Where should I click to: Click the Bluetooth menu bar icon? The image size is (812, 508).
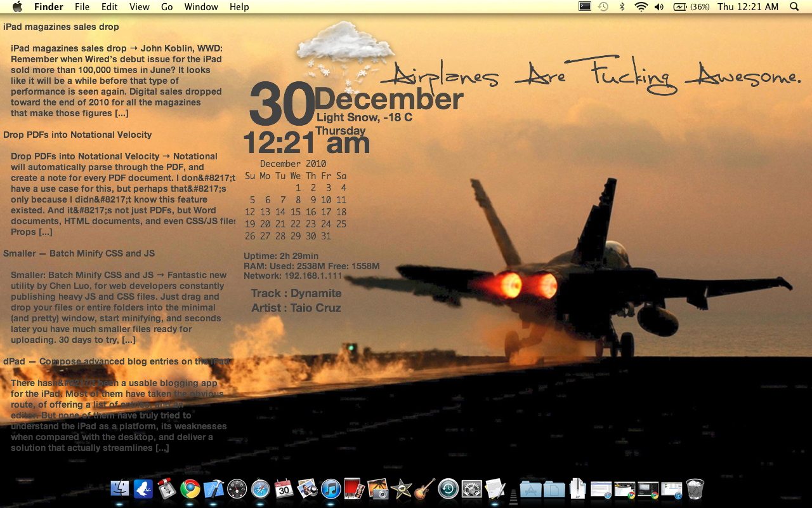622,7
